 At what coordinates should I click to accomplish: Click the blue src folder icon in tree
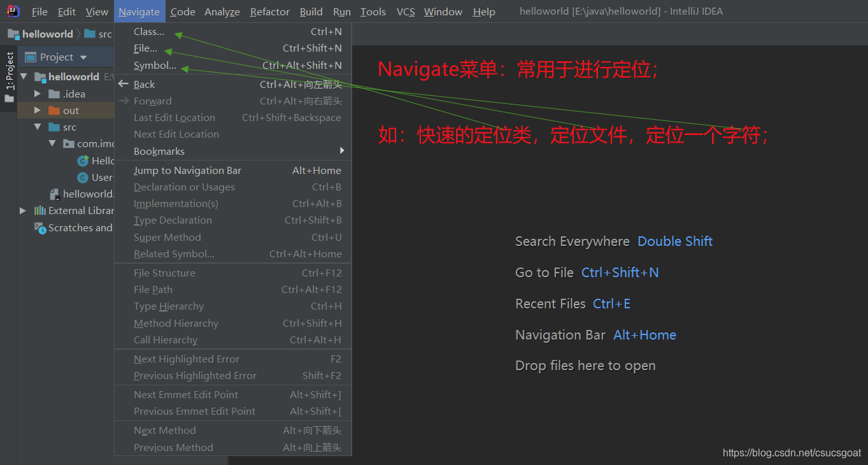coord(54,127)
